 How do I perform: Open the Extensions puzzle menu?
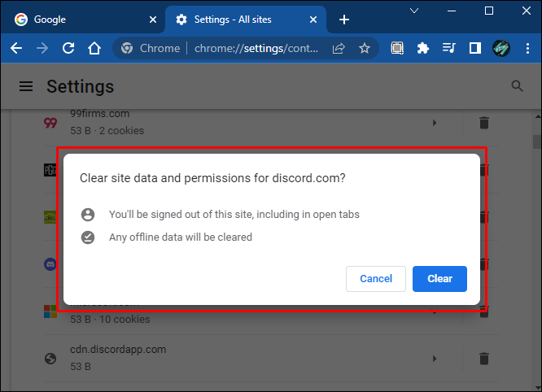[x=423, y=48]
